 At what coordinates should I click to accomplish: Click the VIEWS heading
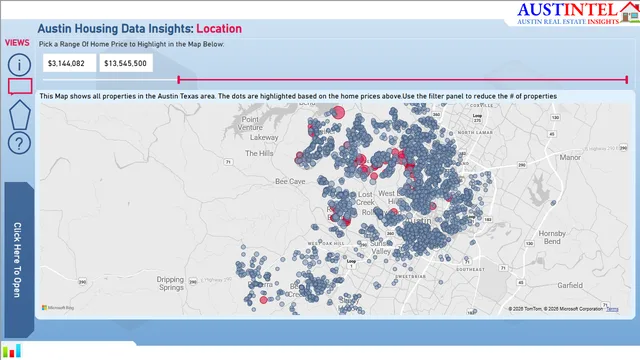[x=17, y=43]
